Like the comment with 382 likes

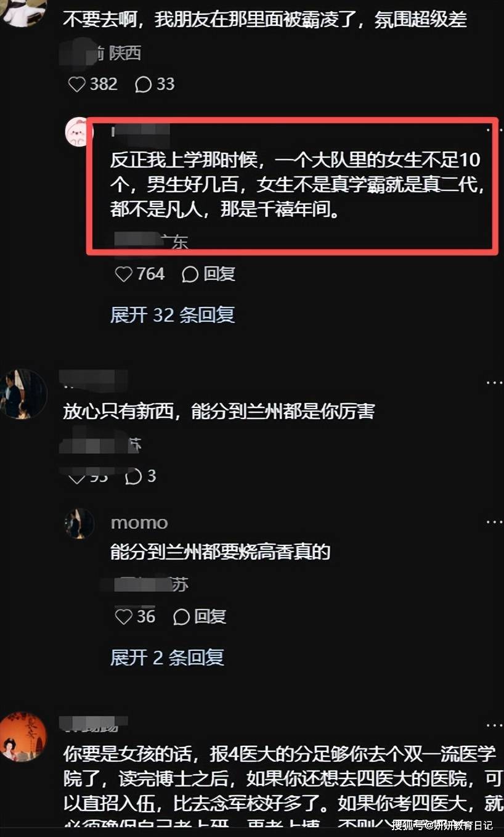point(76,84)
